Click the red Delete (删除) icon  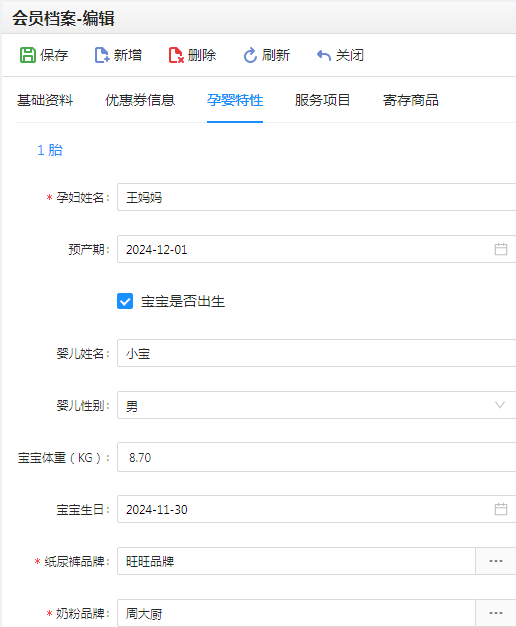pos(176,55)
